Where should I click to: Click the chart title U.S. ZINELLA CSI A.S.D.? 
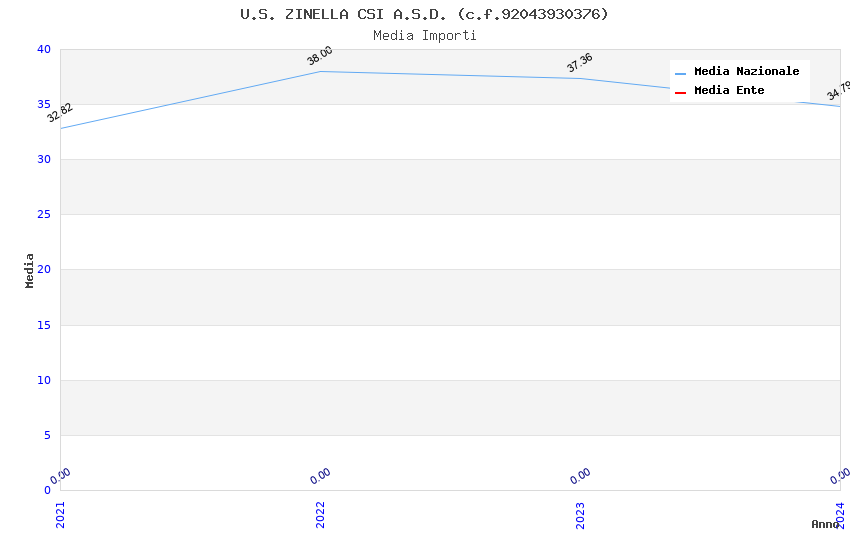pos(424,14)
